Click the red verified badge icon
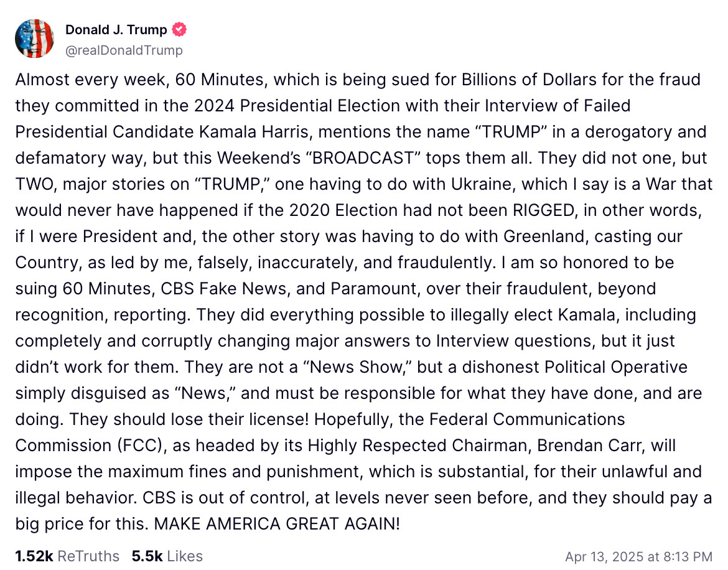The height and width of the screenshot is (570, 728). pyautogui.click(x=180, y=29)
